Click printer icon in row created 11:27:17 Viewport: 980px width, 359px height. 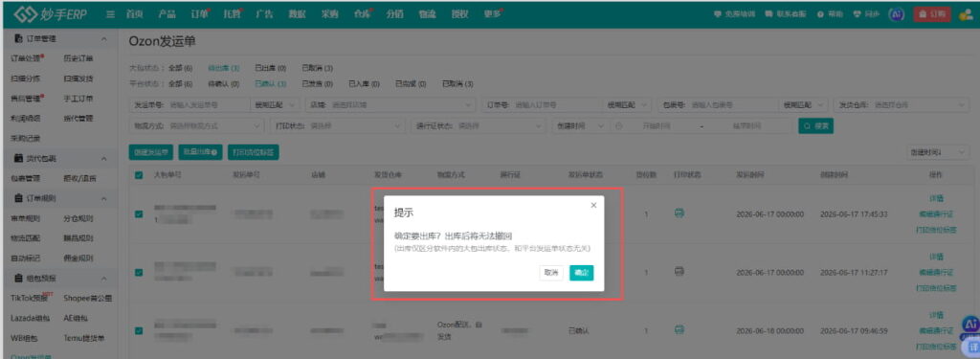tap(679, 272)
